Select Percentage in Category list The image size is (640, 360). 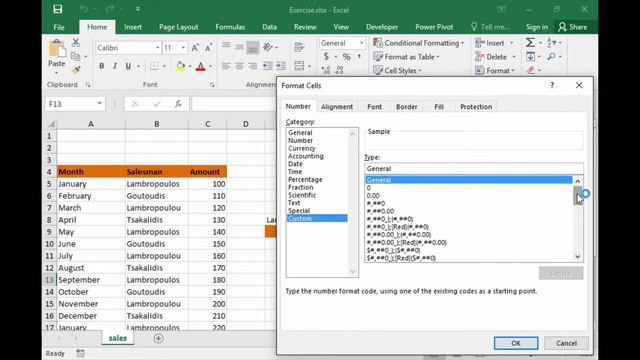click(305, 179)
